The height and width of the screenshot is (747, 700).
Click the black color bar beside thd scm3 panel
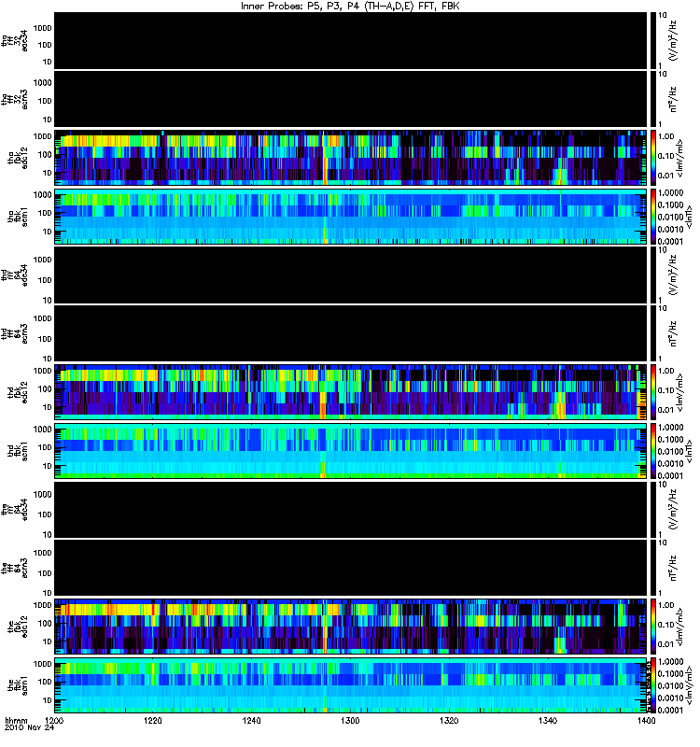tap(652, 333)
